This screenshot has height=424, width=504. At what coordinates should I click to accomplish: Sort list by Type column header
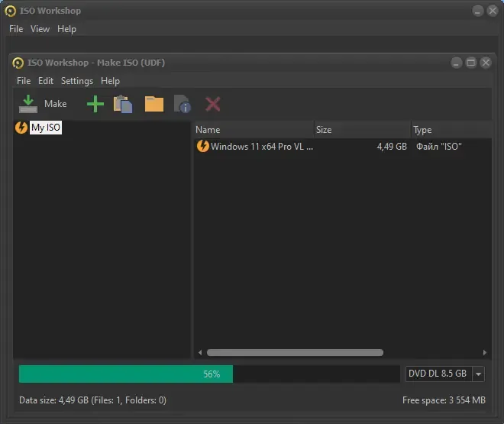coord(451,130)
